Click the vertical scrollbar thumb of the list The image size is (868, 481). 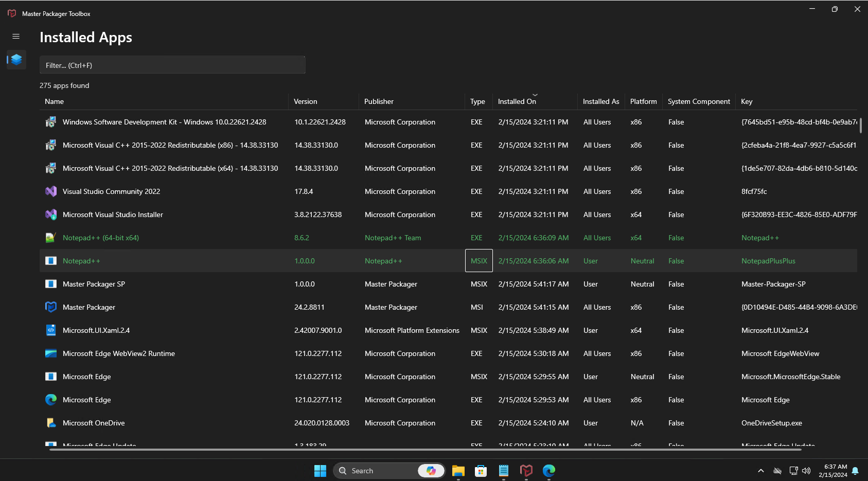tap(861, 125)
